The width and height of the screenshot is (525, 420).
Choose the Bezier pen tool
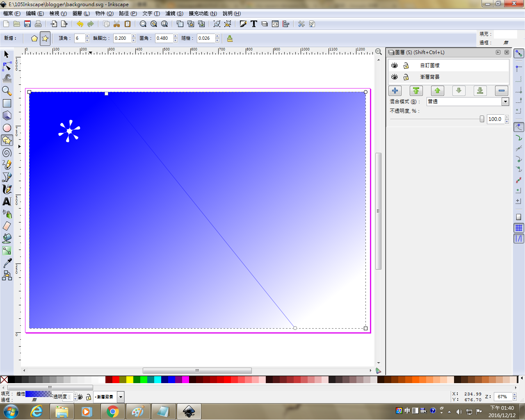[x=7, y=177]
